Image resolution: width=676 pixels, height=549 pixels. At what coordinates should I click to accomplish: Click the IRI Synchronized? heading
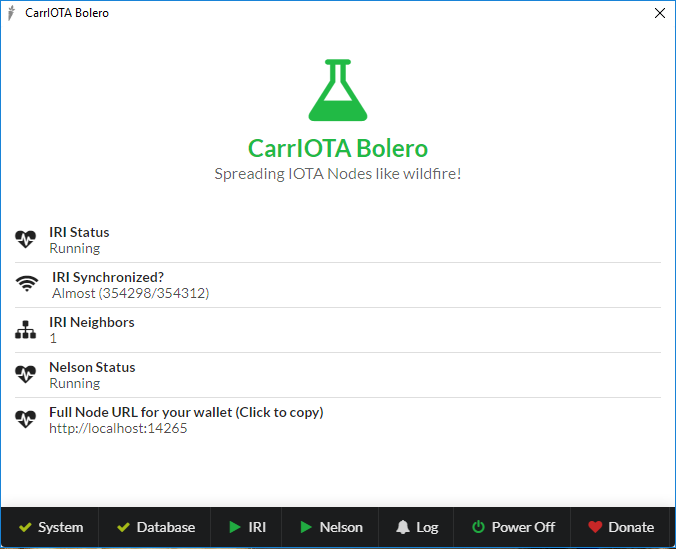(108, 277)
